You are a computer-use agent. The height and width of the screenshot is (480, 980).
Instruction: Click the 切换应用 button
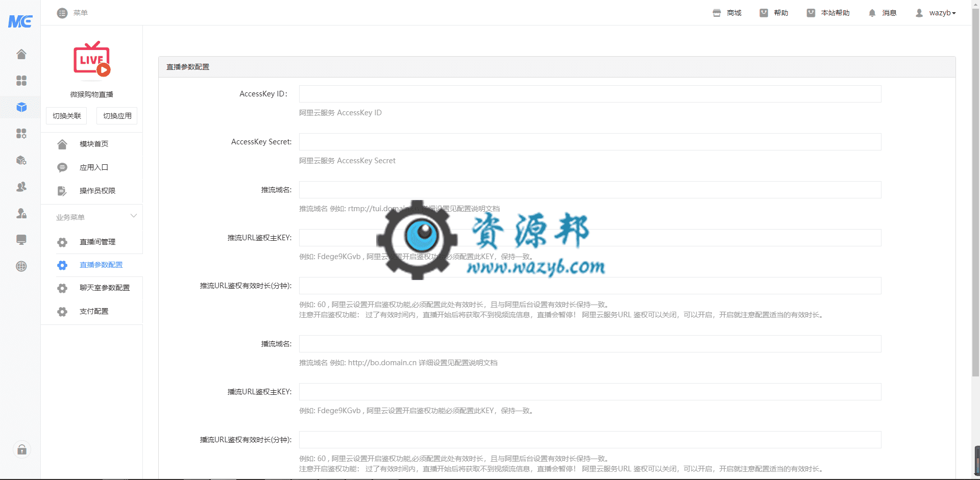[117, 116]
